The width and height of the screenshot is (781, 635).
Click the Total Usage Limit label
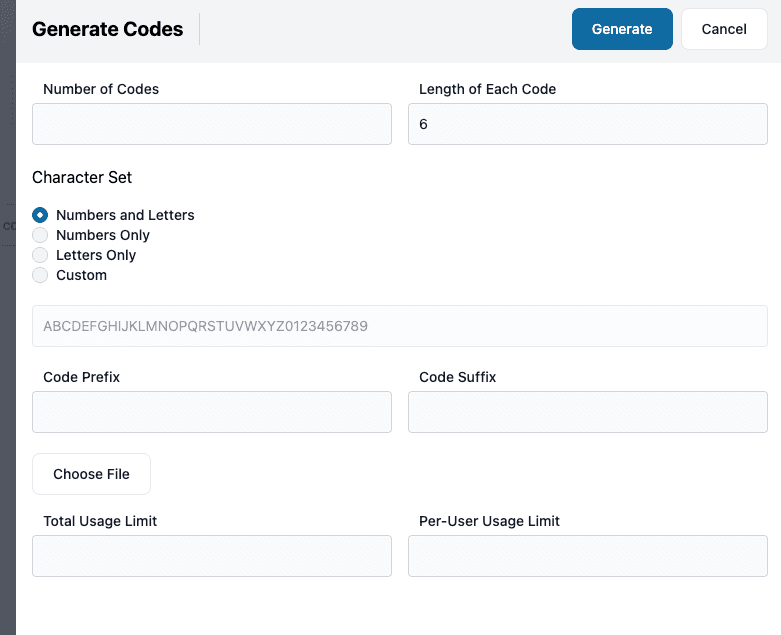100,521
